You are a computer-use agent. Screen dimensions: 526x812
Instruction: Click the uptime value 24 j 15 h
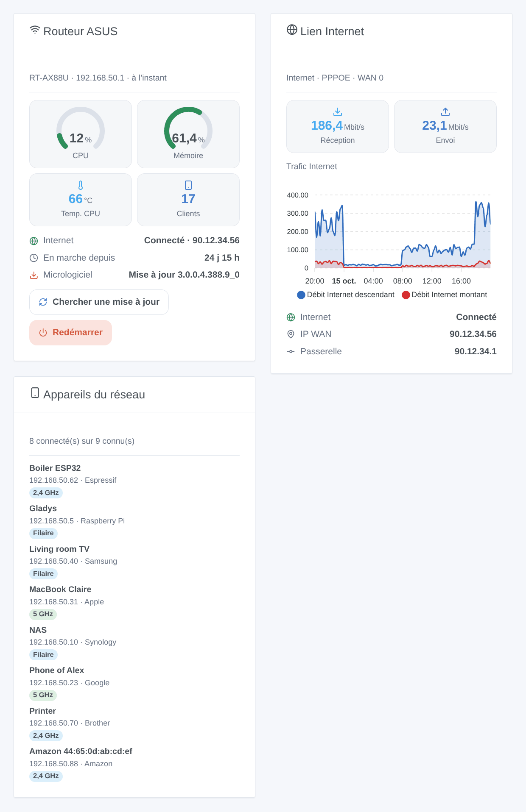point(222,258)
